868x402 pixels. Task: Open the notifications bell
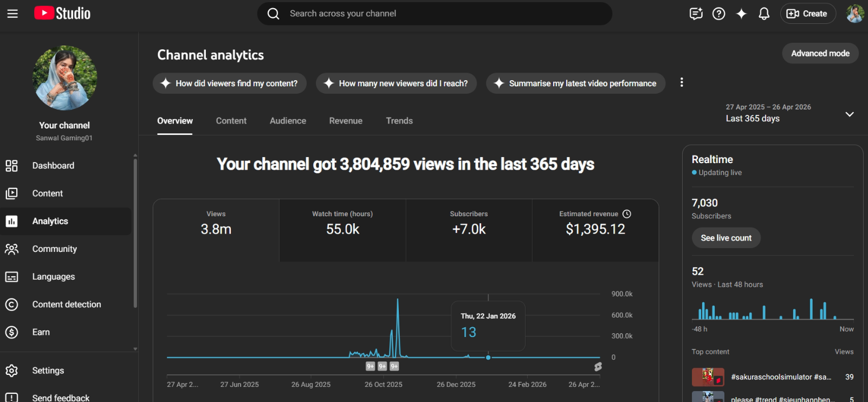764,14
